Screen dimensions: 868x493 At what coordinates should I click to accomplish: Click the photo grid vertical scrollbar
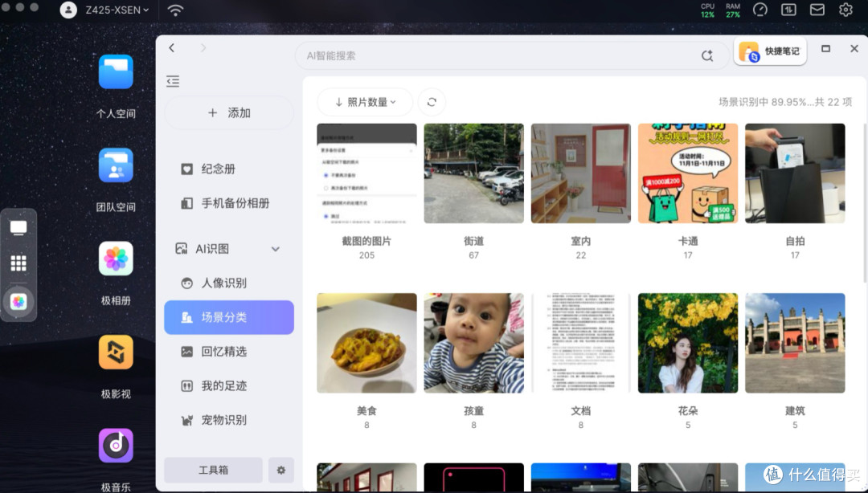point(864,204)
